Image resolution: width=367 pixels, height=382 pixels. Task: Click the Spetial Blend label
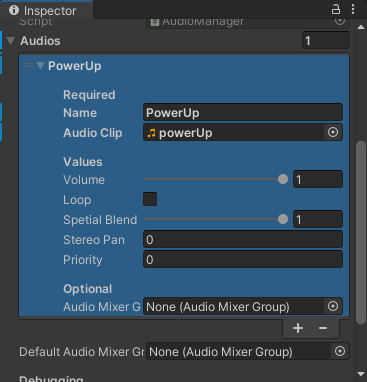[100, 220]
